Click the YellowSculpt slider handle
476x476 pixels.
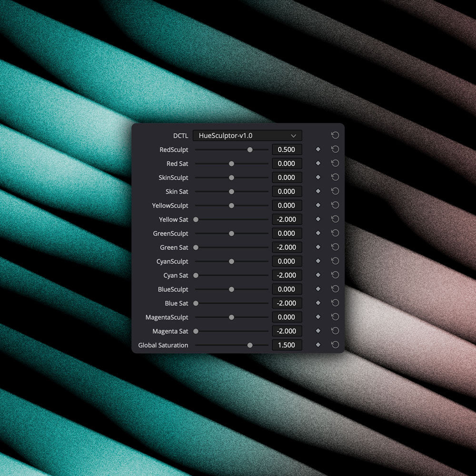232,206
